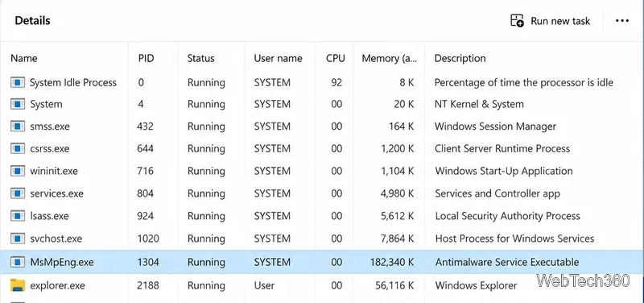
Task: Click Percentage of time processor idle description
Action: 524,82
